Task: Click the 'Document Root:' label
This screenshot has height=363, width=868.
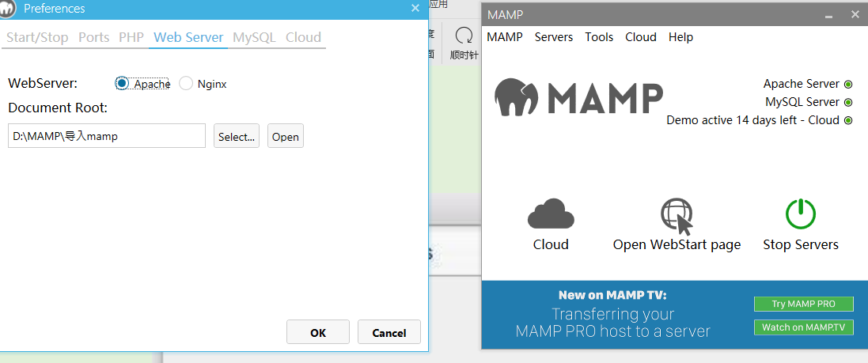Action: click(58, 108)
